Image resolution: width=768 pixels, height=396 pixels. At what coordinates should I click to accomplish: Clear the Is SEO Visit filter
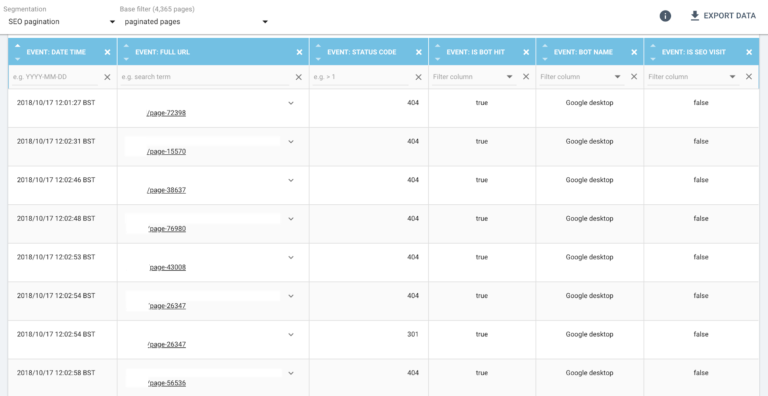[749, 77]
